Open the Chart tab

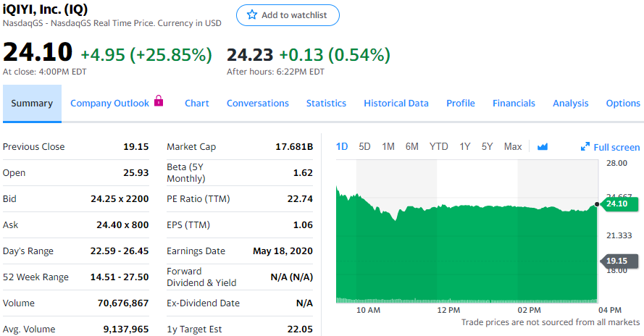pos(197,103)
